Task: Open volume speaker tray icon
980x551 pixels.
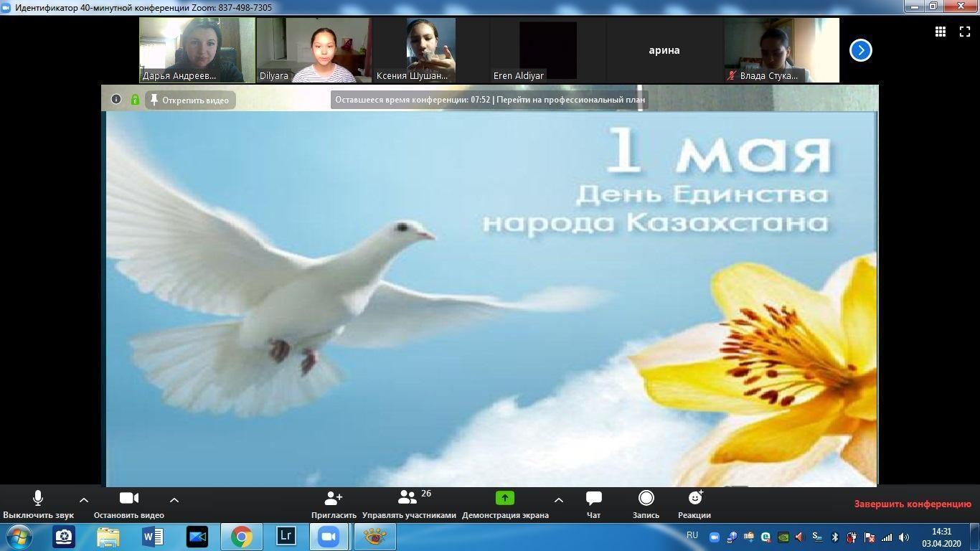Action: pos(904,537)
